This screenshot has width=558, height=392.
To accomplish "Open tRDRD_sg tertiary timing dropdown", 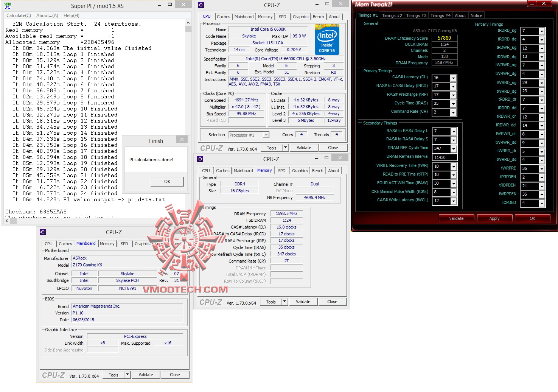I will pyautogui.click(x=542, y=31).
